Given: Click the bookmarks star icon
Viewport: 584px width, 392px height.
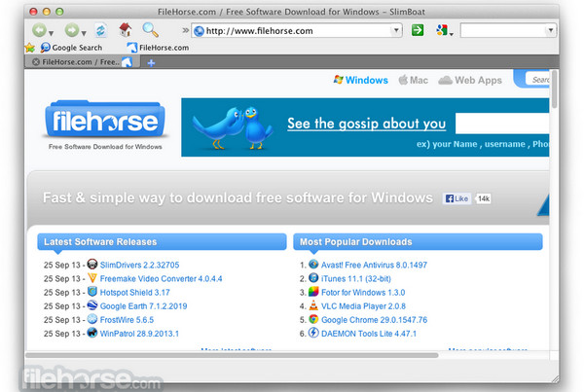Looking at the screenshot, I should click(x=30, y=48).
